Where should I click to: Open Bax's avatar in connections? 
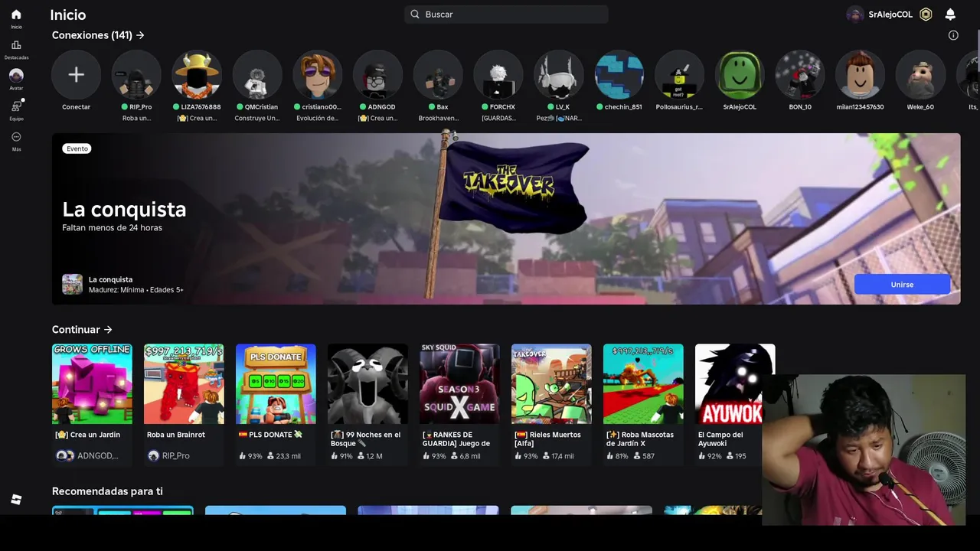pyautogui.click(x=438, y=74)
